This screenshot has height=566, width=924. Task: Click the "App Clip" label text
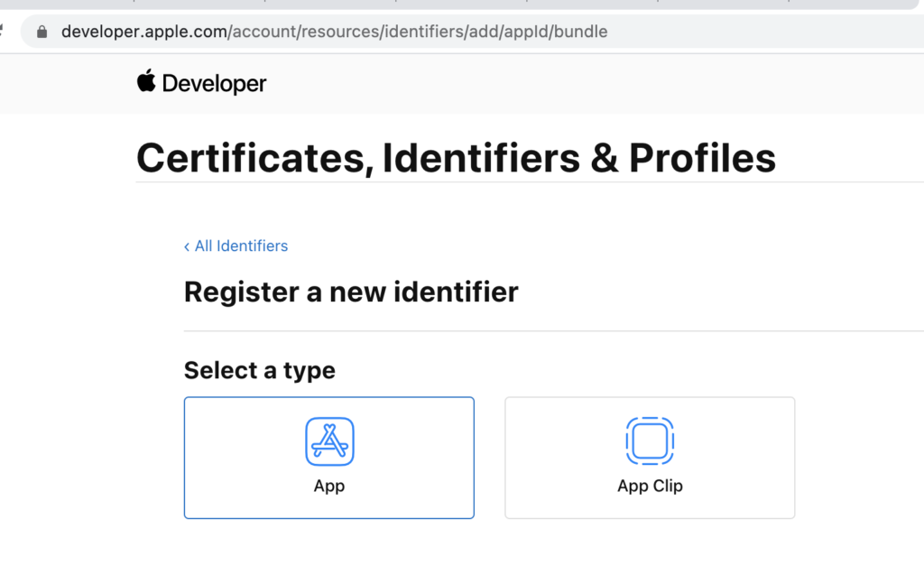[x=650, y=487]
